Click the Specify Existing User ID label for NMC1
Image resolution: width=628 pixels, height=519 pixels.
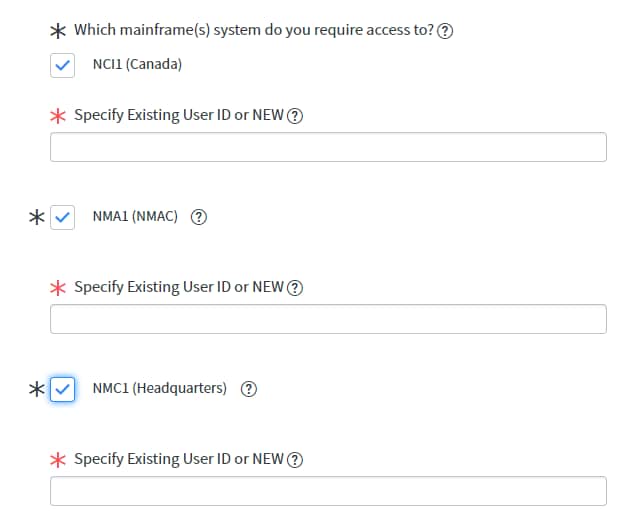tap(179, 459)
